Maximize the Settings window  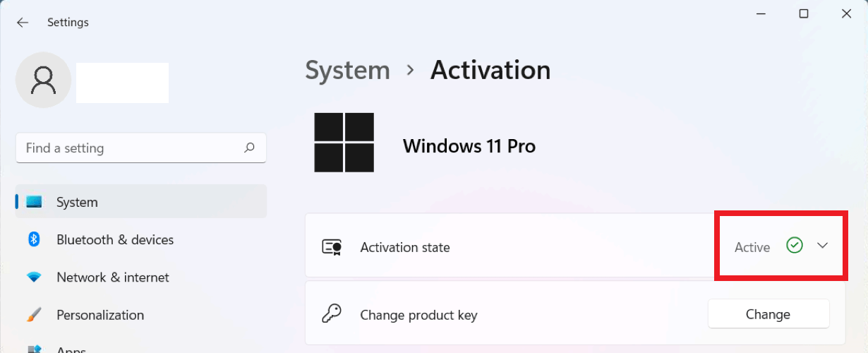pyautogui.click(x=803, y=13)
